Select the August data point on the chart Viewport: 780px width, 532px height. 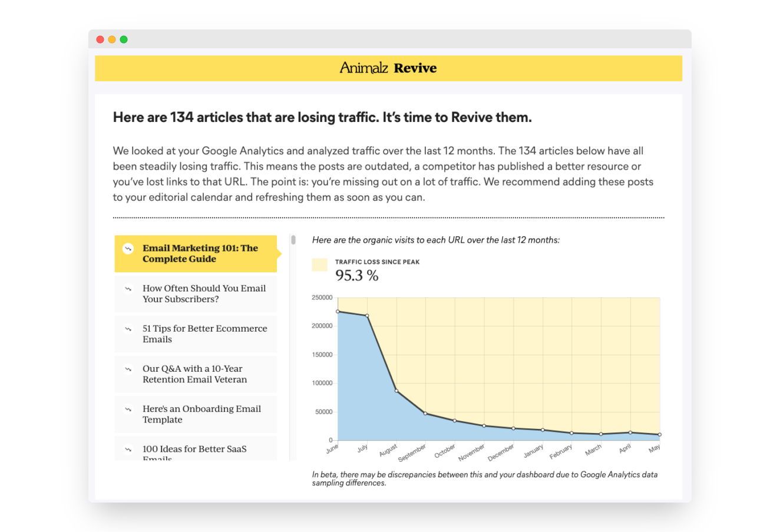click(396, 391)
